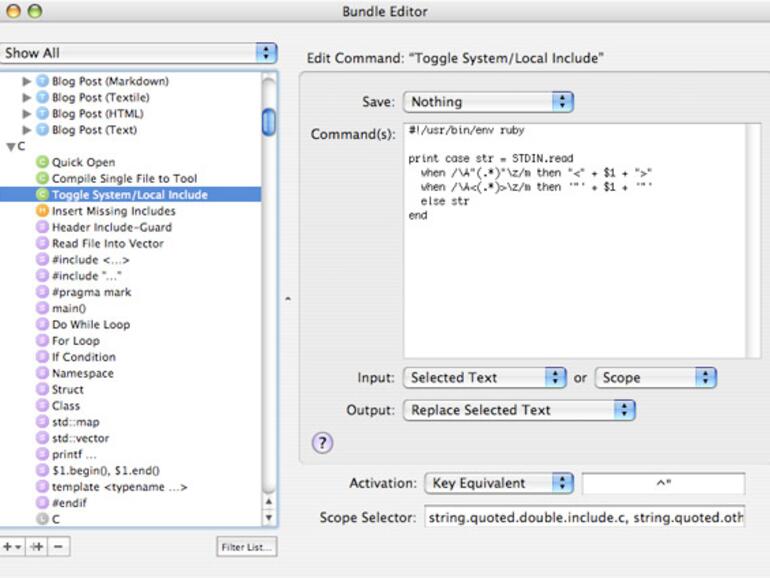Viewport: 770px width, 578px height.
Task: Click the bundle list scrollbar thumb
Action: click(x=269, y=122)
